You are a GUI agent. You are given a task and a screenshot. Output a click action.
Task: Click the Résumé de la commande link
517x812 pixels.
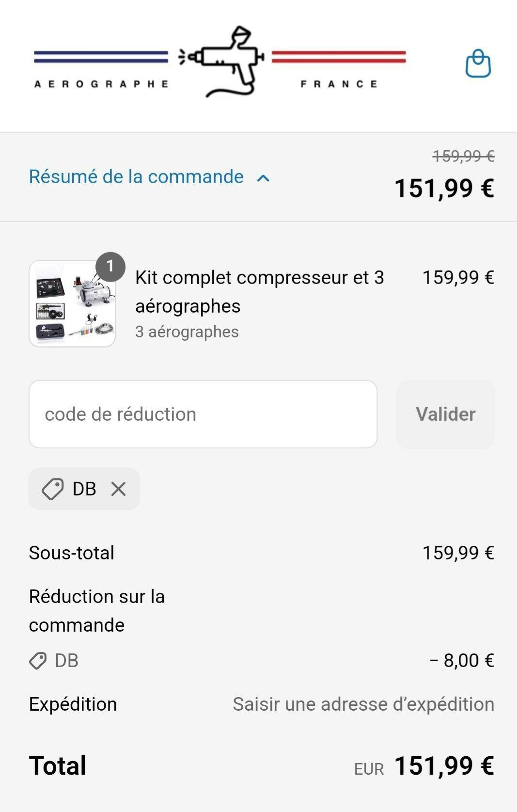pyautogui.click(x=136, y=177)
